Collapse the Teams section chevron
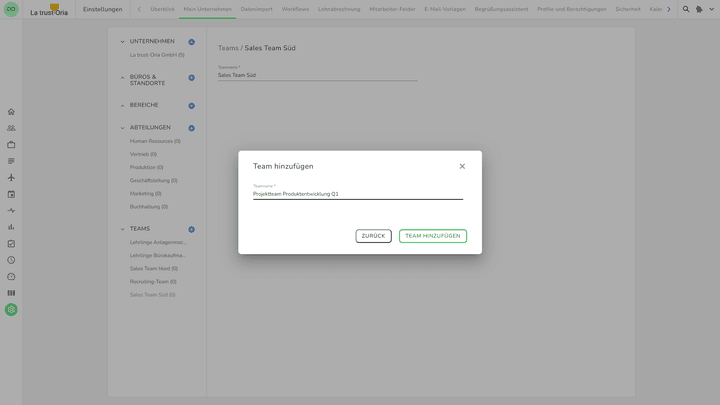The width and height of the screenshot is (720, 405). [x=123, y=229]
